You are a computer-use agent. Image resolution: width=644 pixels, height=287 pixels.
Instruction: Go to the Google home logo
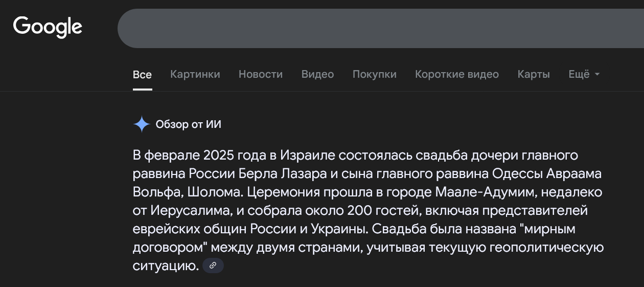[x=48, y=27]
